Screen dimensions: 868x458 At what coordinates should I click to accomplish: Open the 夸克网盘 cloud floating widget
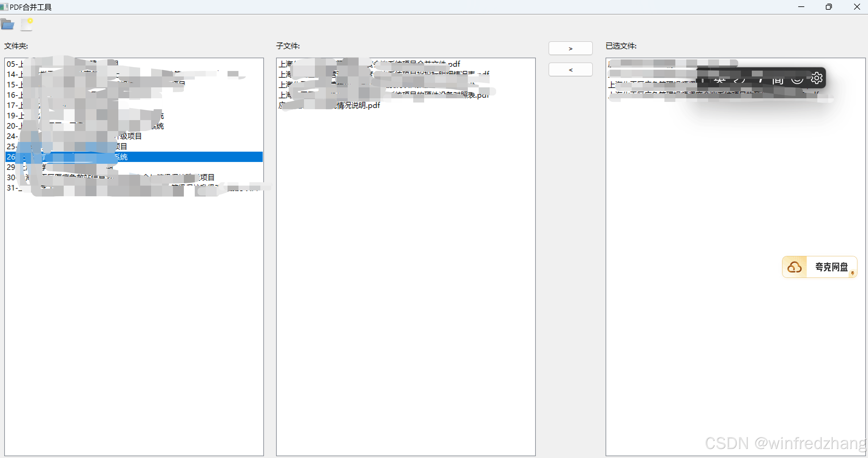(819, 267)
